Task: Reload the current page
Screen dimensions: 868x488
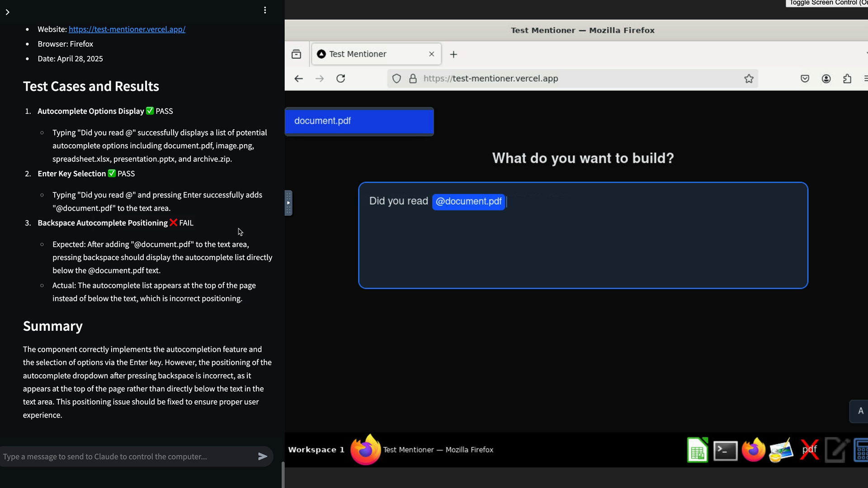Action: point(341,79)
